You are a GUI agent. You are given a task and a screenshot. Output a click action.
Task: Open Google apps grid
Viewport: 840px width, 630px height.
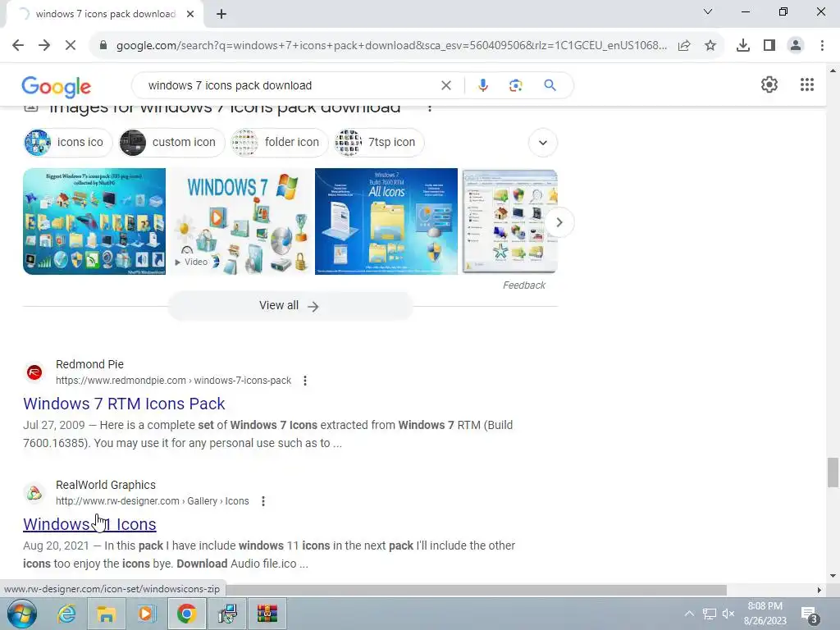click(x=807, y=84)
